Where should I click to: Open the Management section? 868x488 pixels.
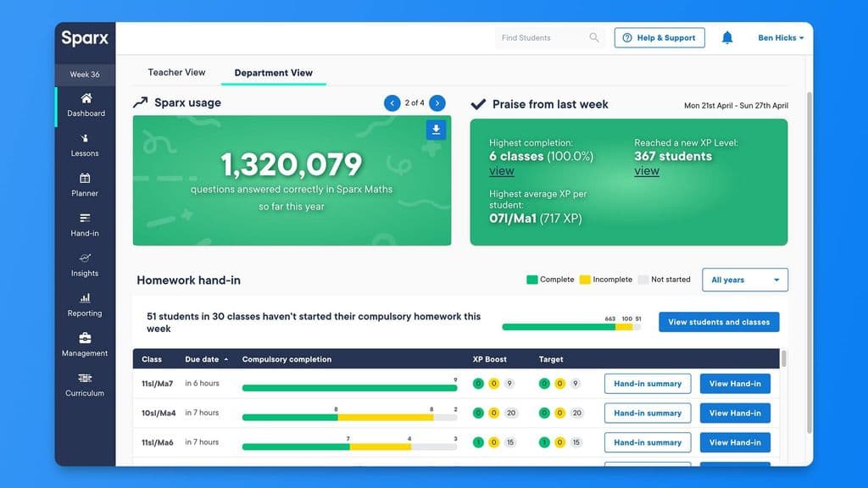pyautogui.click(x=84, y=346)
